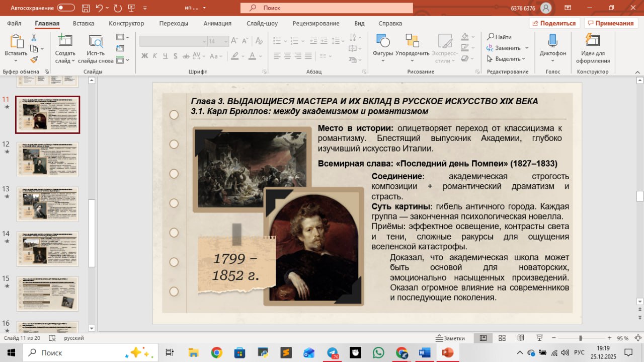644x362 pixels.
Task: Open the Слайд-шоу tab
Action: click(x=262, y=23)
